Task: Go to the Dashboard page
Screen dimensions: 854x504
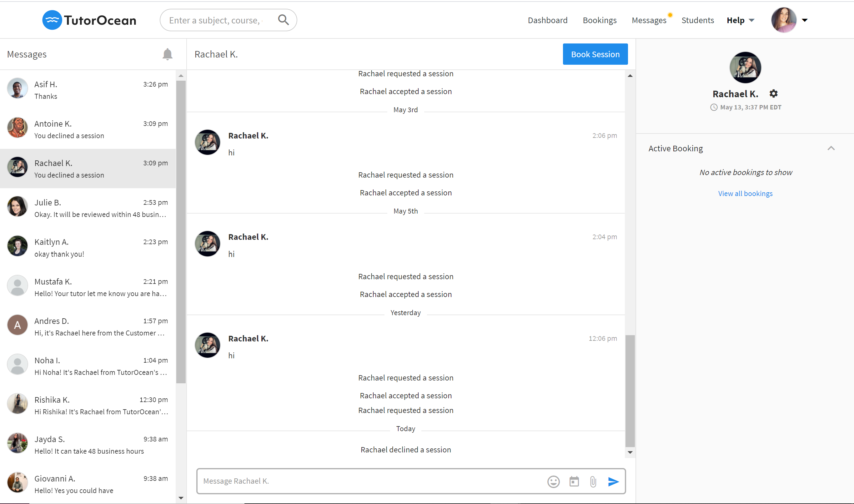Action: tap(547, 20)
